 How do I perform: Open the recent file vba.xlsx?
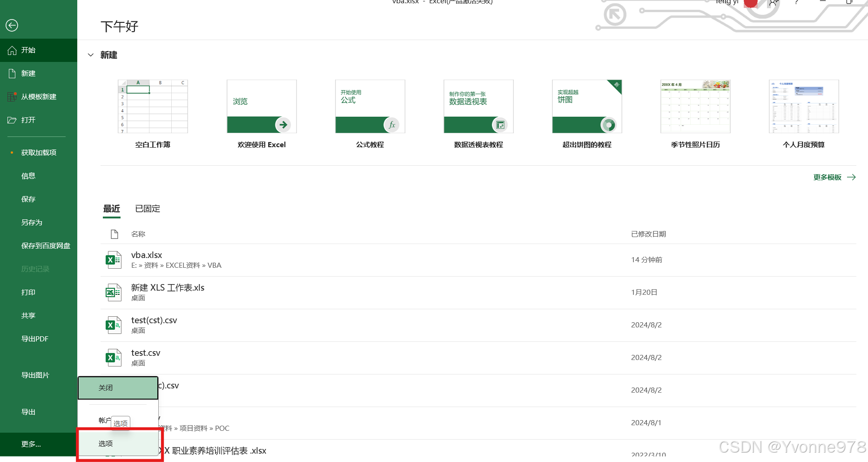point(478,260)
